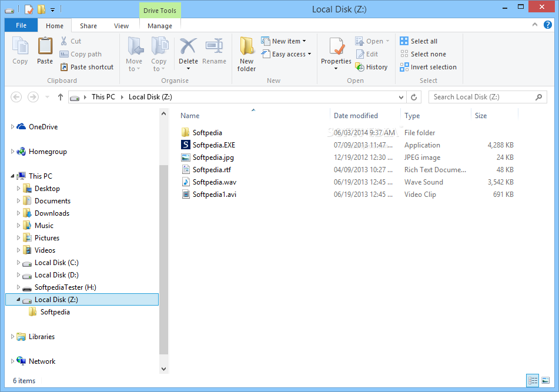The image size is (559, 392).
Task: Click the navigation pane scrollbar up arrow
Action: 163,113
